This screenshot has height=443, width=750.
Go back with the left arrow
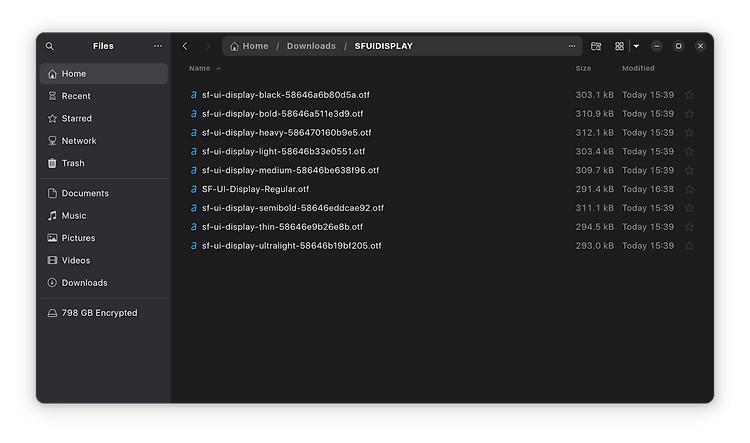point(185,46)
